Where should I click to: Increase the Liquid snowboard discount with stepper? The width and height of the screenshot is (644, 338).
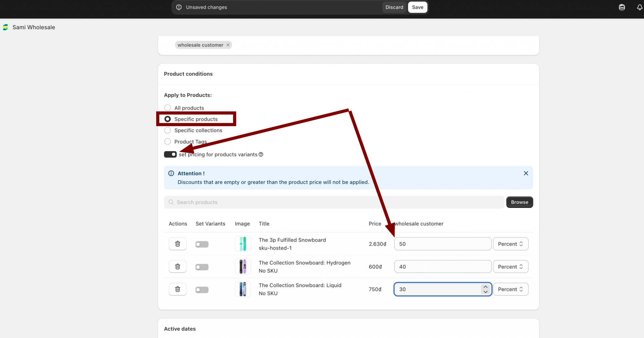(x=486, y=287)
